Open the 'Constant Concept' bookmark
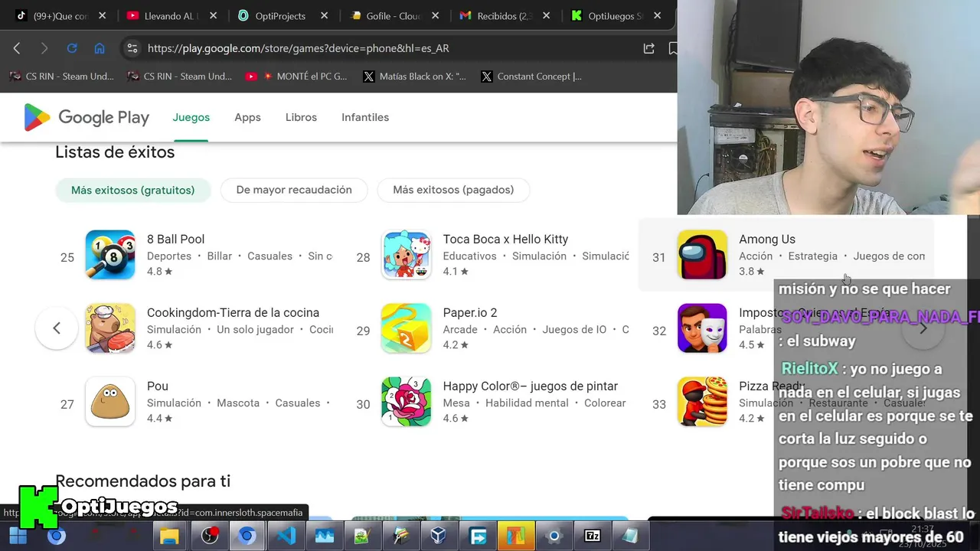This screenshot has width=980, height=551. coord(531,77)
